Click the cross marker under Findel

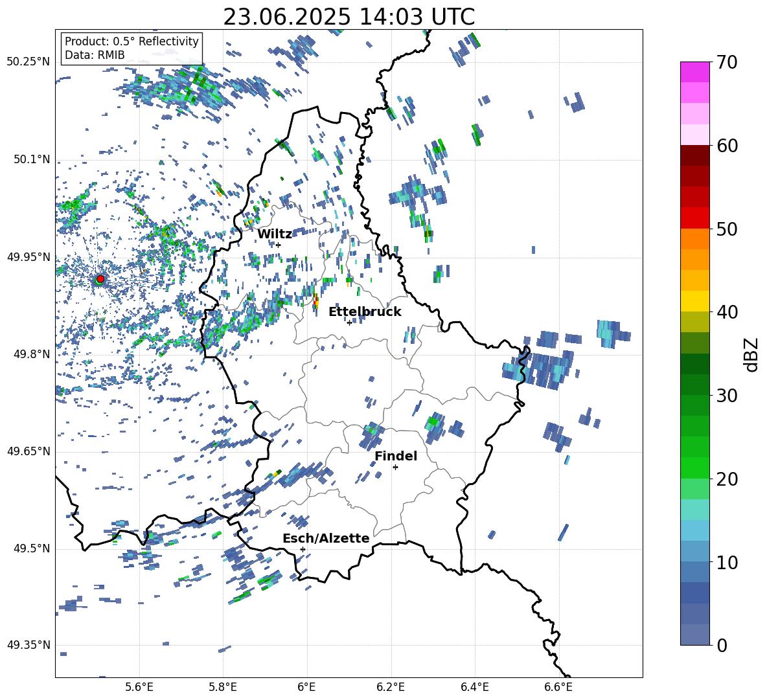(x=395, y=468)
